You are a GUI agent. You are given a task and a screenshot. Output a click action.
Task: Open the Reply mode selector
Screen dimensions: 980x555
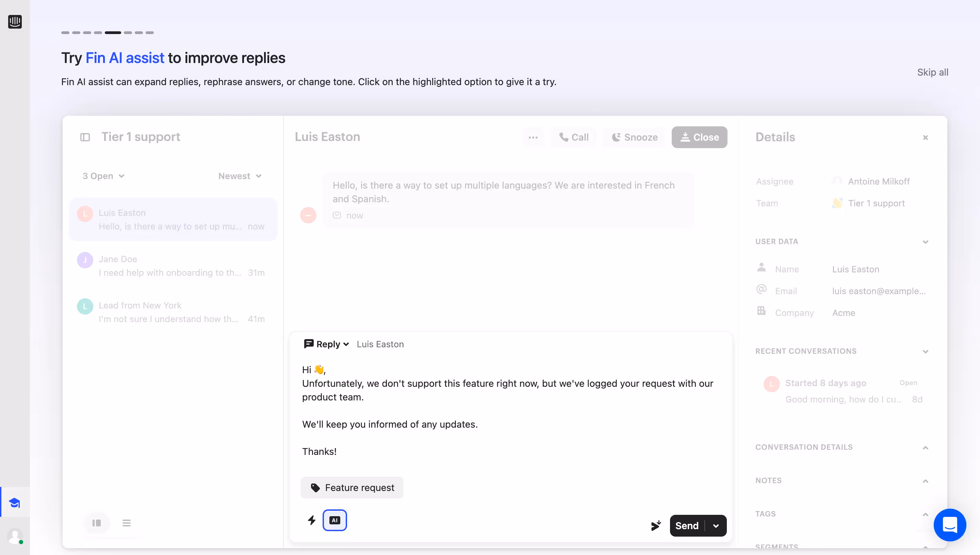tap(326, 344)
